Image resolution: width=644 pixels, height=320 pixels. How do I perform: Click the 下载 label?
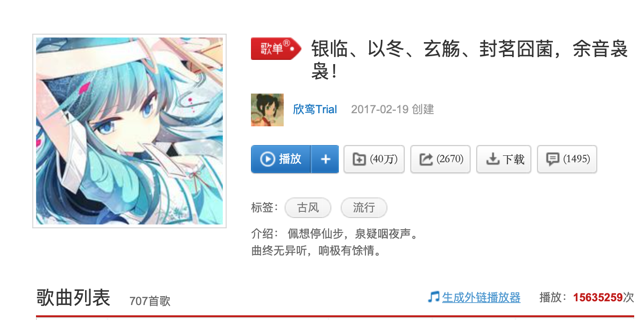pos(514,160)
